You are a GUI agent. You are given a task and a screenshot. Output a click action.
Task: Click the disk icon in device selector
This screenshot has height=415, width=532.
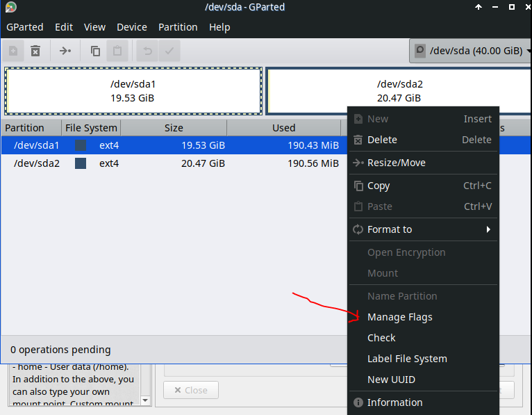[420, 51]
